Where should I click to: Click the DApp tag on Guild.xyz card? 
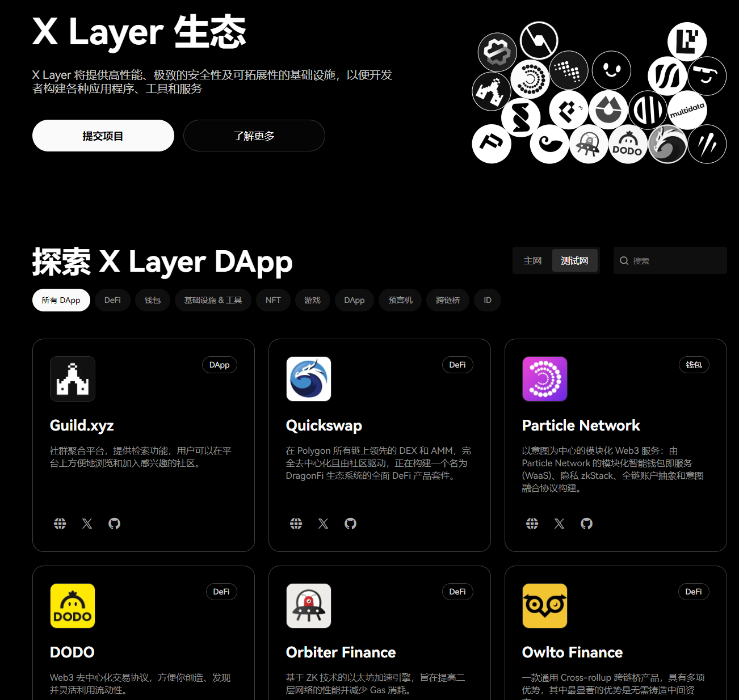pos(220,365)
